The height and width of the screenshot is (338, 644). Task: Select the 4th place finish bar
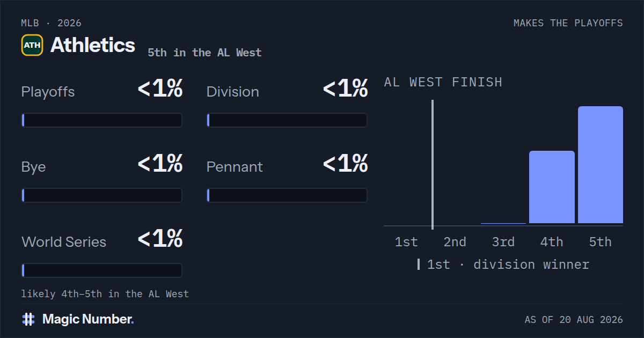point(552,187)
